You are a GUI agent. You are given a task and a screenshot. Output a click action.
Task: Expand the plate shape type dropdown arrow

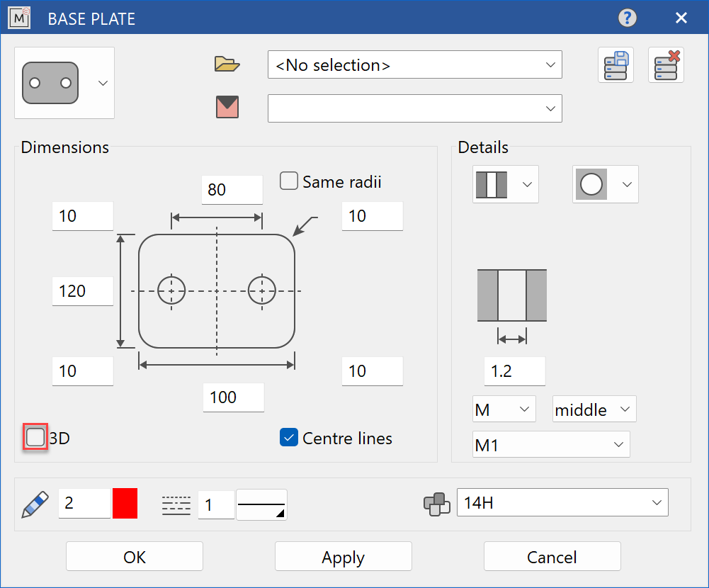pyautogui.click(x=103, y=83)
